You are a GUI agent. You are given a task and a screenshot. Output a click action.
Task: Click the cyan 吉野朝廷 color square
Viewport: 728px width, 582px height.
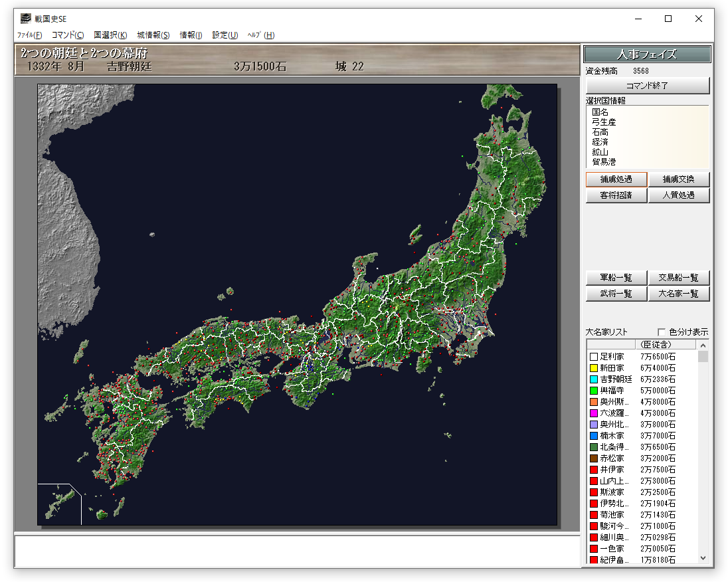pyautogui.click(x=594, y=379)
